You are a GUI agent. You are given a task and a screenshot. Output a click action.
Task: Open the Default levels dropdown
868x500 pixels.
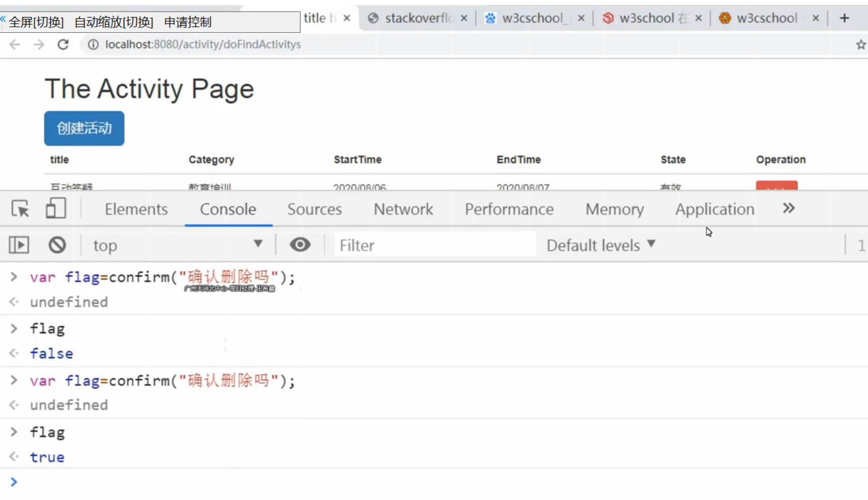pyautogui.click(x=601, y=245)
